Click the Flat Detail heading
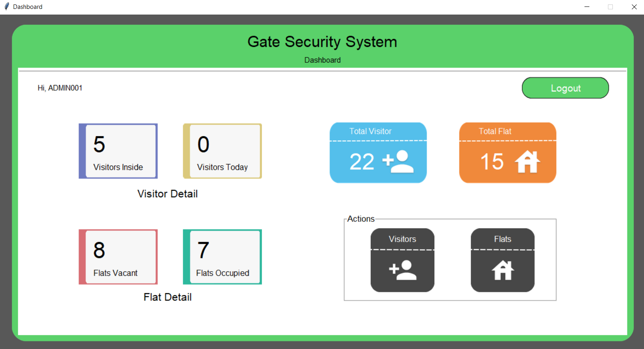The width and height of the screenshot is (644, 349). (168, 297)
